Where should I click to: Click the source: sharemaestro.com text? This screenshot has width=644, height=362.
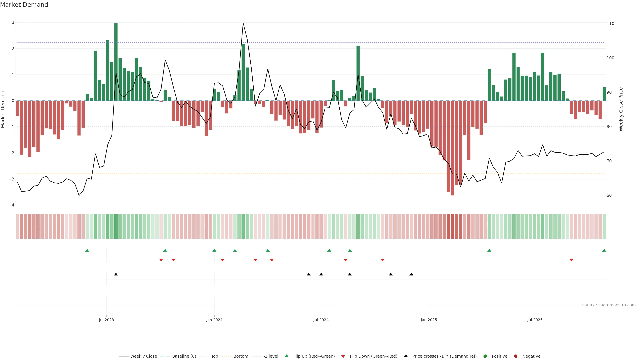click(x=609, y=305)
